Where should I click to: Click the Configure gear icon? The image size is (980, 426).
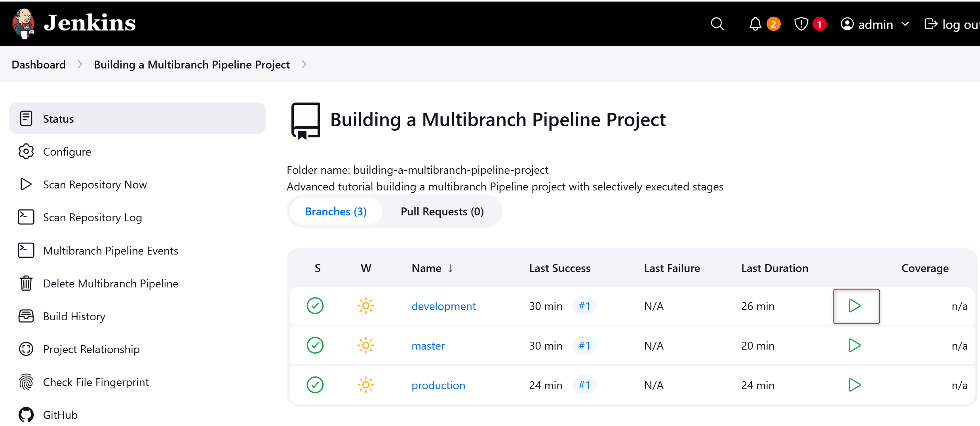click(26, 151)
